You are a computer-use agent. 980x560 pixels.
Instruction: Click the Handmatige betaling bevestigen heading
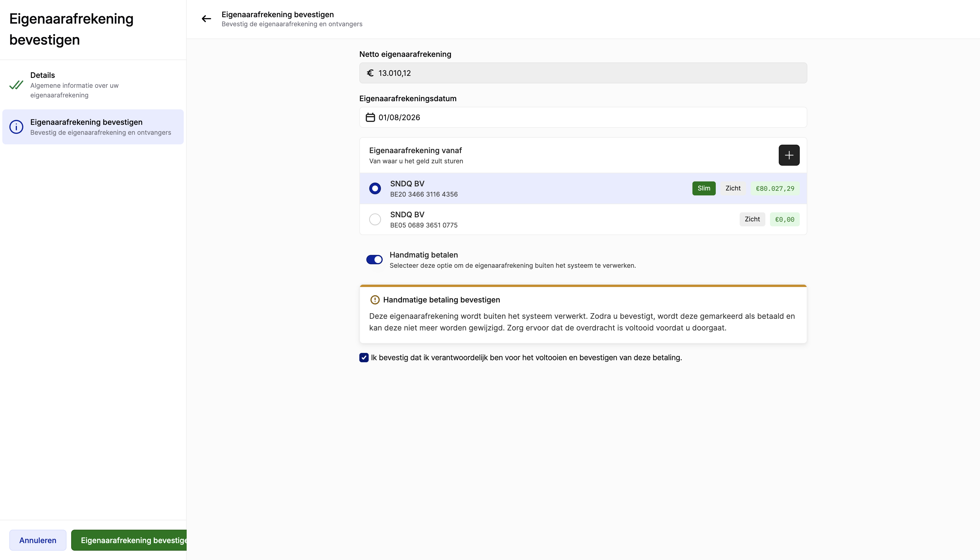tap(441, 300)
